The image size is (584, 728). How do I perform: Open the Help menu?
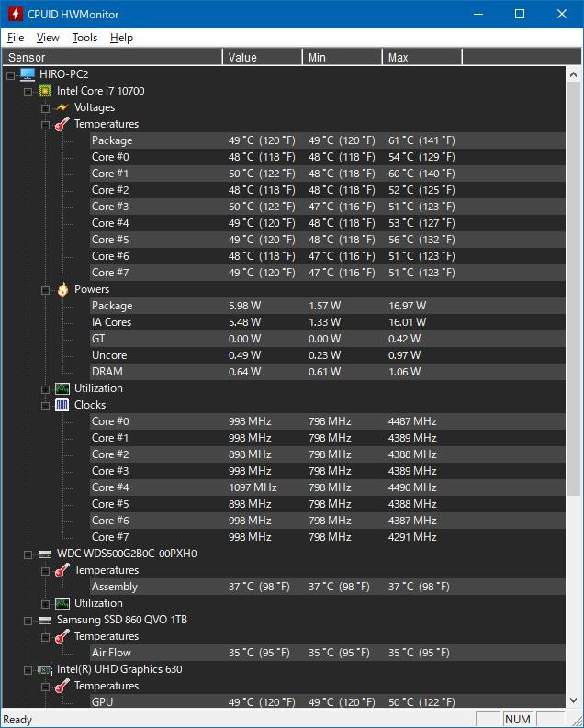(121, 38)
